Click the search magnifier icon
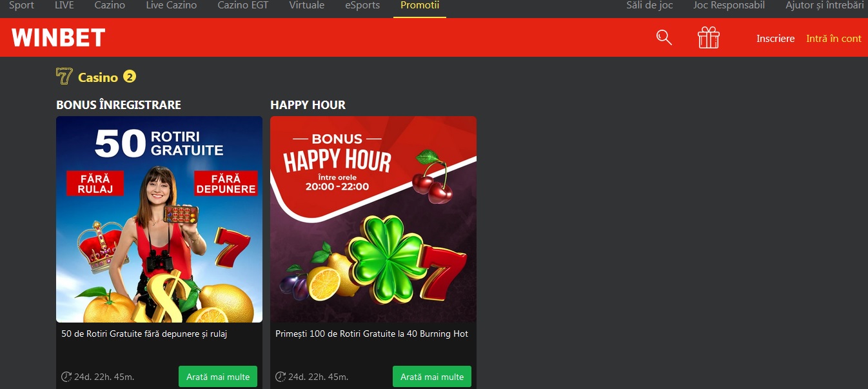This screenshot has width=868, height=389. pos(664,37)
